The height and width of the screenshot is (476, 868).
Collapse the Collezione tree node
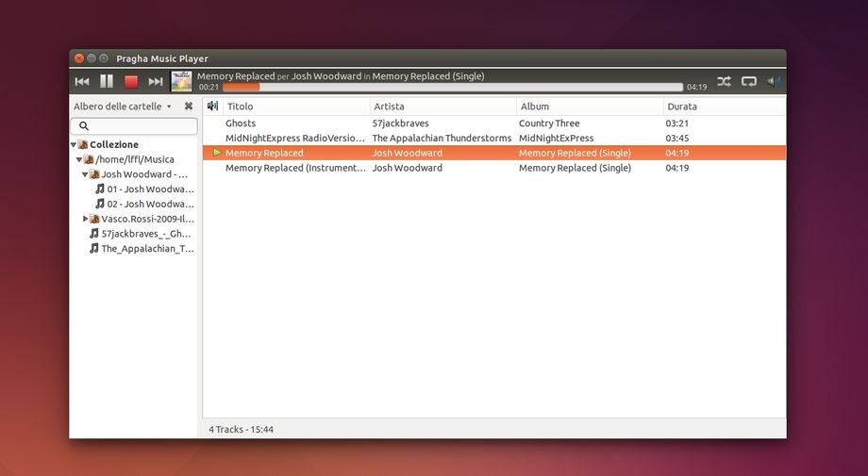pyautogui.click(x=74, y=145)
